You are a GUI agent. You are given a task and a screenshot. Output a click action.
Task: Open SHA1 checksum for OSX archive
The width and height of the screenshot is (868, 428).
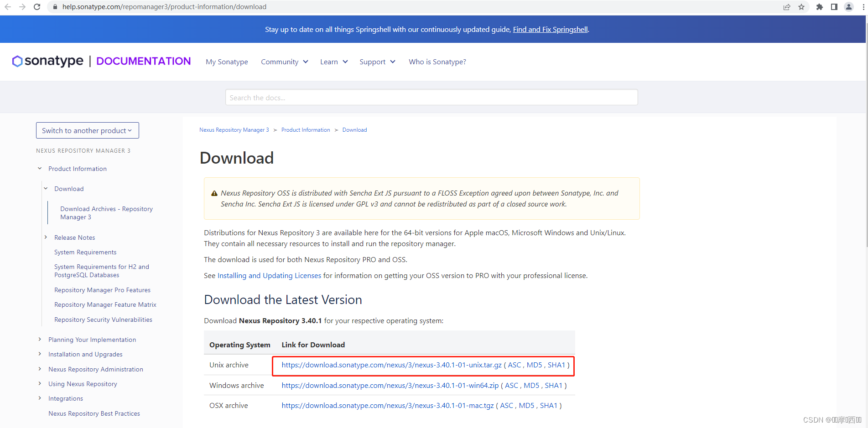click(548, 406)
